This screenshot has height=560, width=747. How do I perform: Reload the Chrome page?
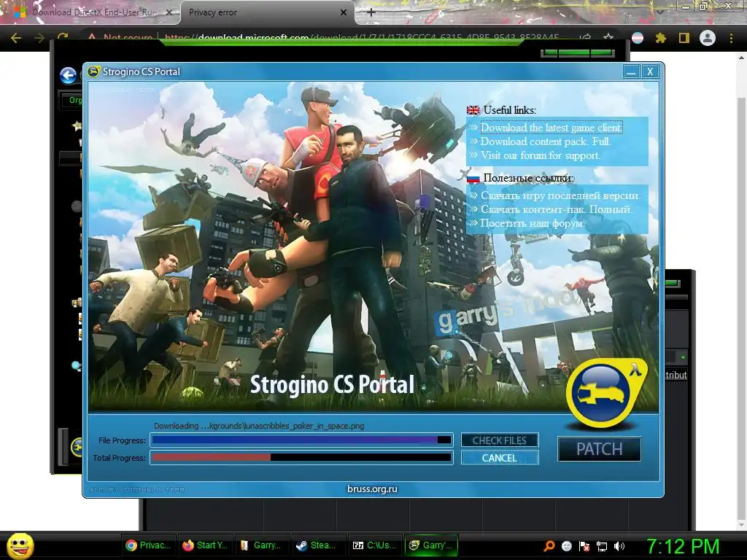(63, 37)
